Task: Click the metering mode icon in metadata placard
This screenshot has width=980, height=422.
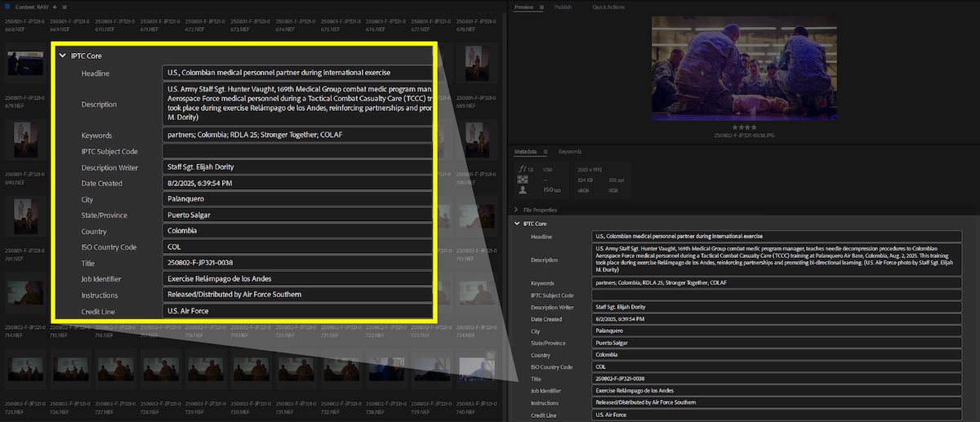Action: pyautogui.click(x=523, y=179)
